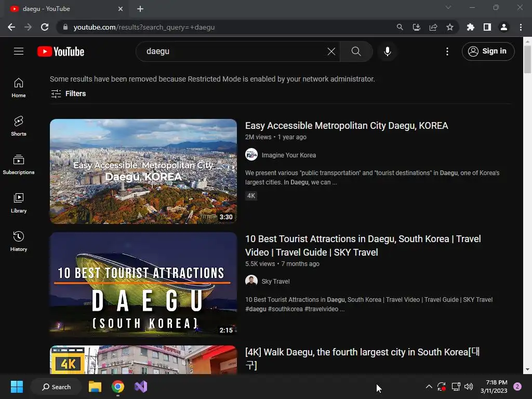Open the YouTube hamburger guide menu
This screenshot has width=532, height=399.
click(x=19, y=51)
